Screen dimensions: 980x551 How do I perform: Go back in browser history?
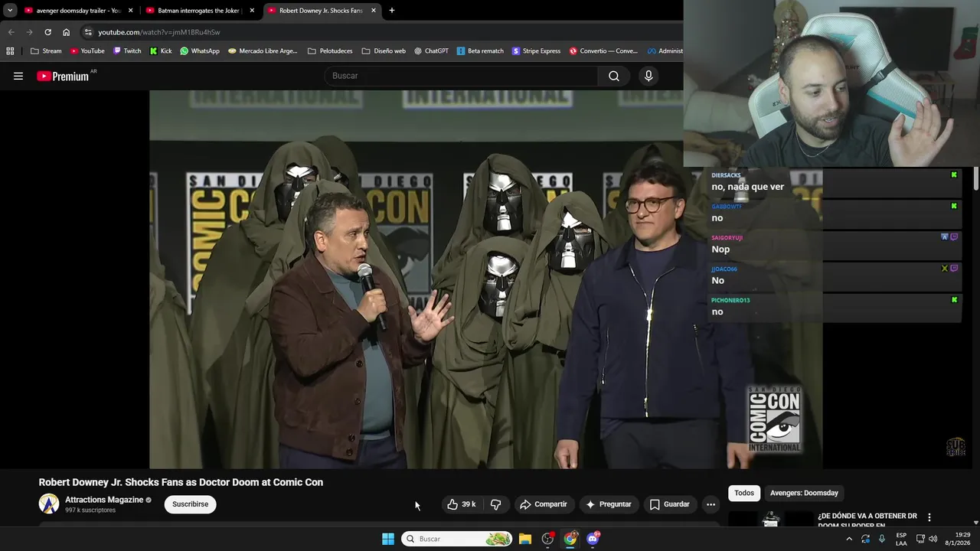11,32
